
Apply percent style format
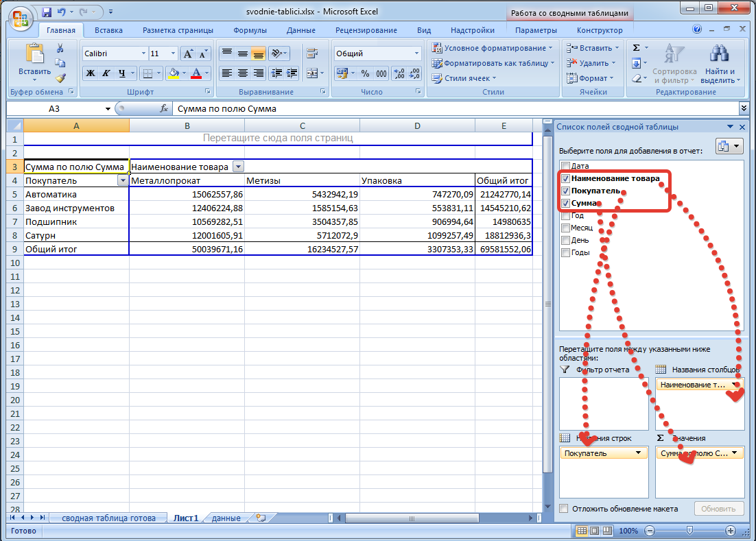coord(366,73)
